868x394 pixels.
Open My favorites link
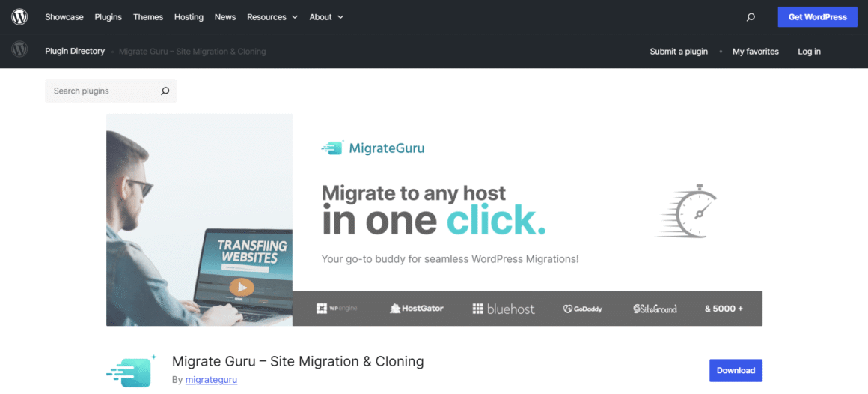(756, 52)
